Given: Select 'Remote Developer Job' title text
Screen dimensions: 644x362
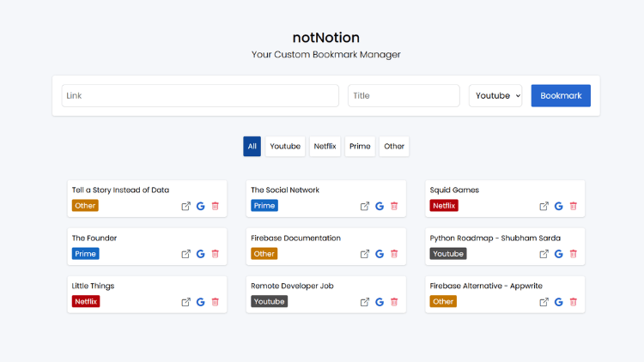Looking at the screenshot, I should point(292,286).
